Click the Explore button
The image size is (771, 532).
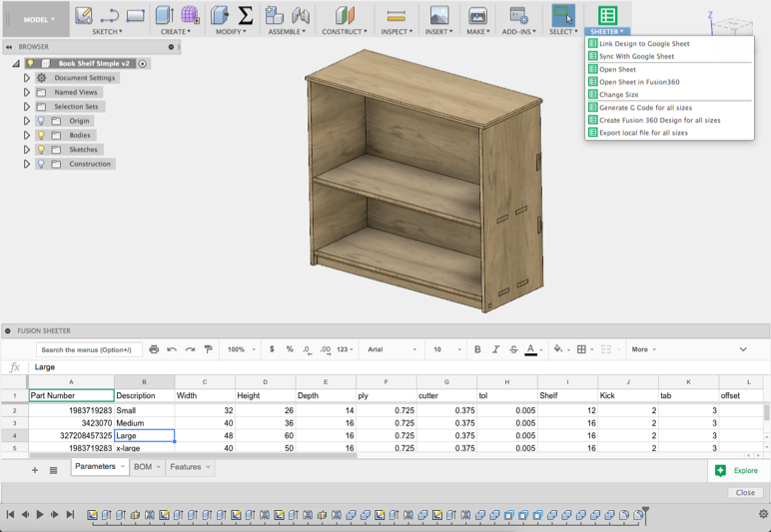736,470
